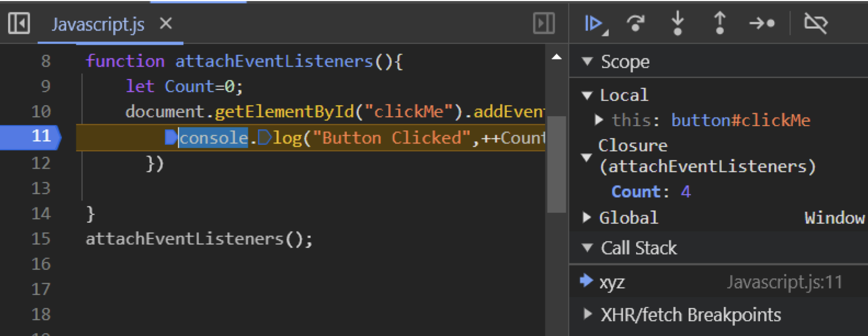Image resolution: width=868 pixels, height=336 pixels.
Task: Click the Count value 4
Action: point(686,192)
